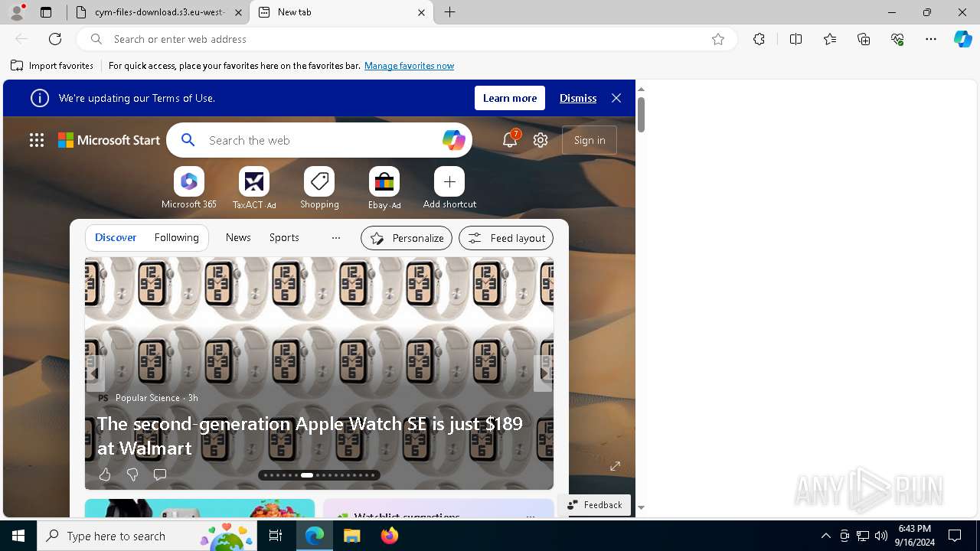Screen dimensions: 980x551
Task: Open Settings and more ellipsis
Action: 931,39
